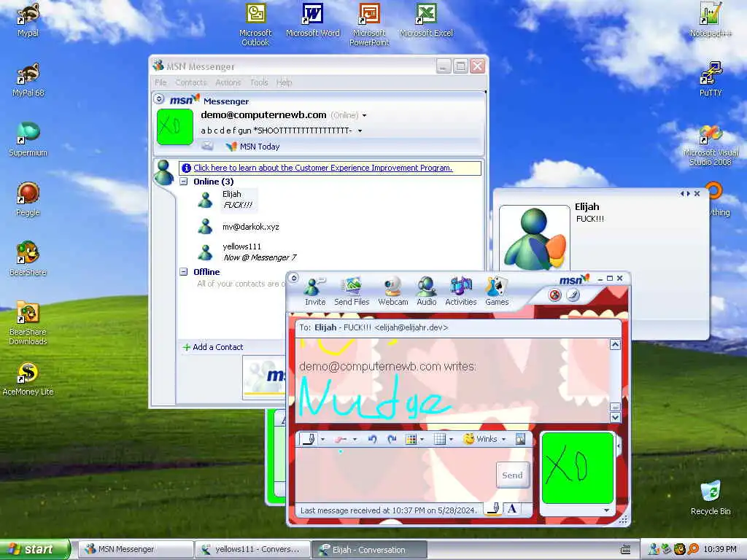The width and height of the screenshot is (747, 560).
Task: Open ink color dropdown arrow
Action: tap(422, 440)
